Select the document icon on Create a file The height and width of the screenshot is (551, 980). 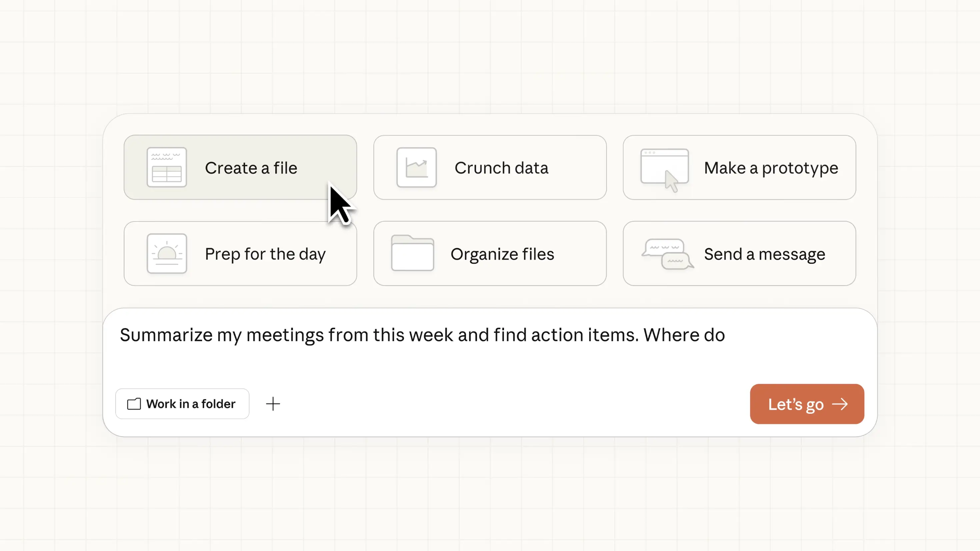tap(167, 168)
